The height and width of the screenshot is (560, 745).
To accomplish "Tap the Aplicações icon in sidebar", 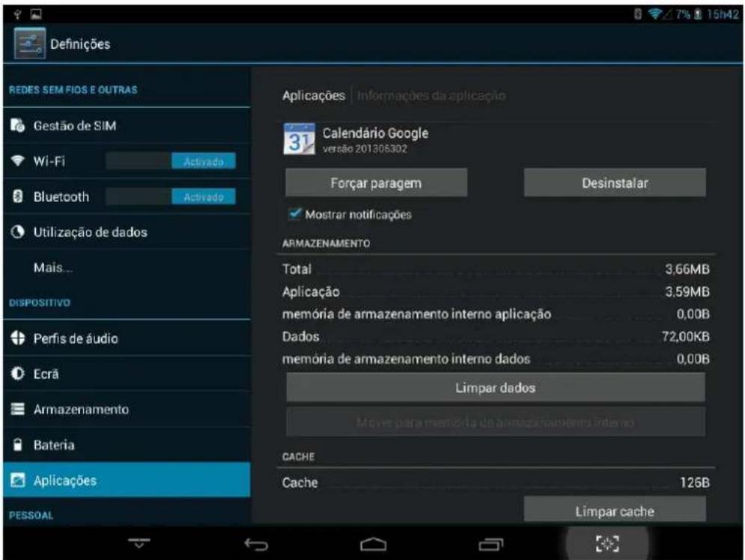I will click(17, 480).
